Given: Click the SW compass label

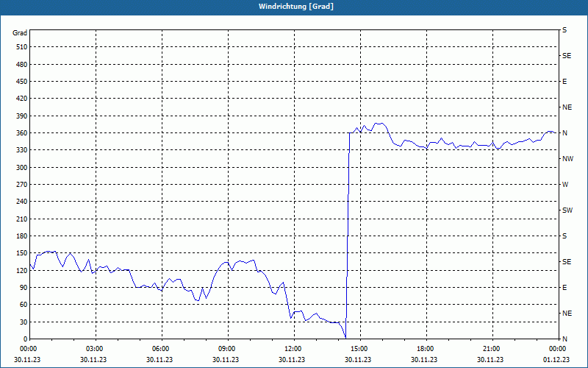Looking at the screenshot, I should click(567, 210).
